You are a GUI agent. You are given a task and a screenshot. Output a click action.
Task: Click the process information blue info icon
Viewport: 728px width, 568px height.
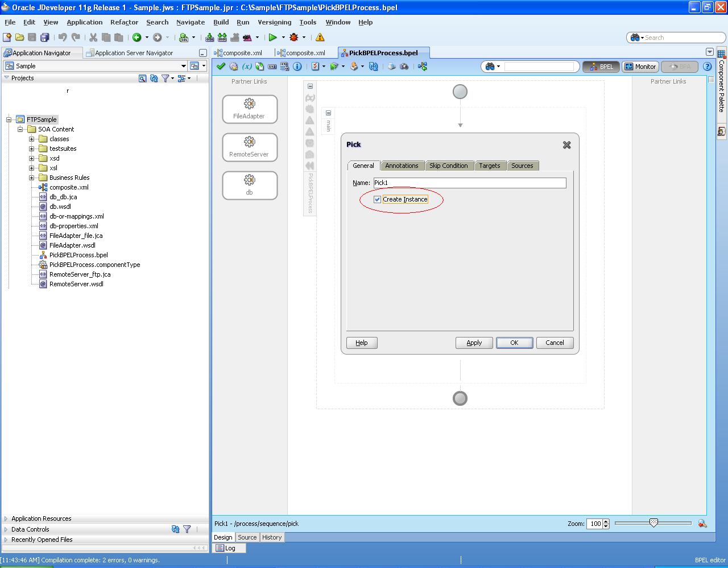297,66
